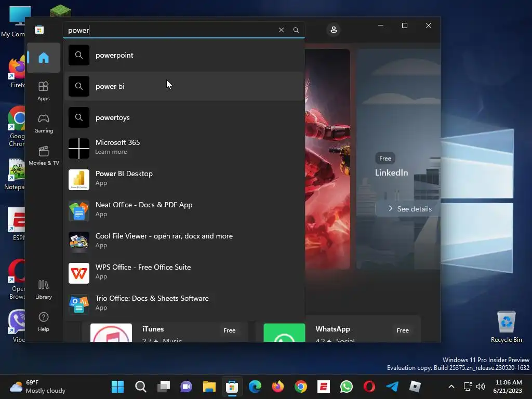Click the Trio Office app icon
The width and height of the screenshot is (532, 399).
click(79, 304)
